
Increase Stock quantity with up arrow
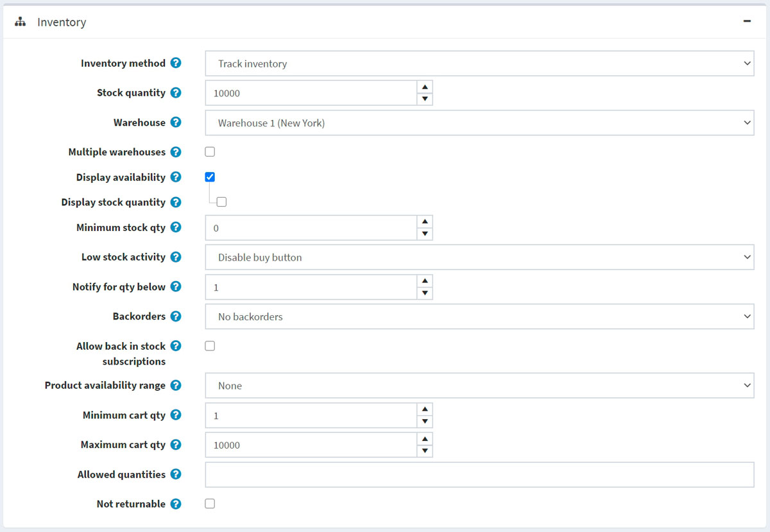pos(424,87)
